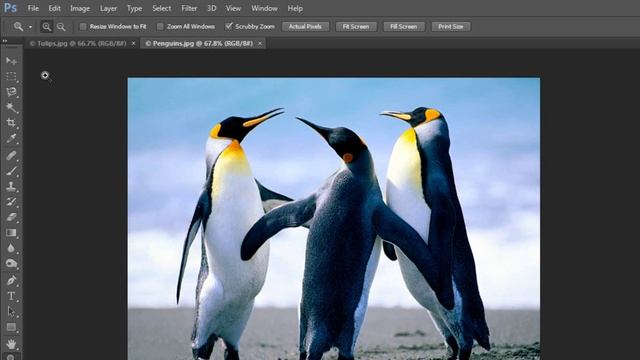Viewport: 640px width, 360px height.
Task: Click the Print Size button
Action: coord(451,27)
